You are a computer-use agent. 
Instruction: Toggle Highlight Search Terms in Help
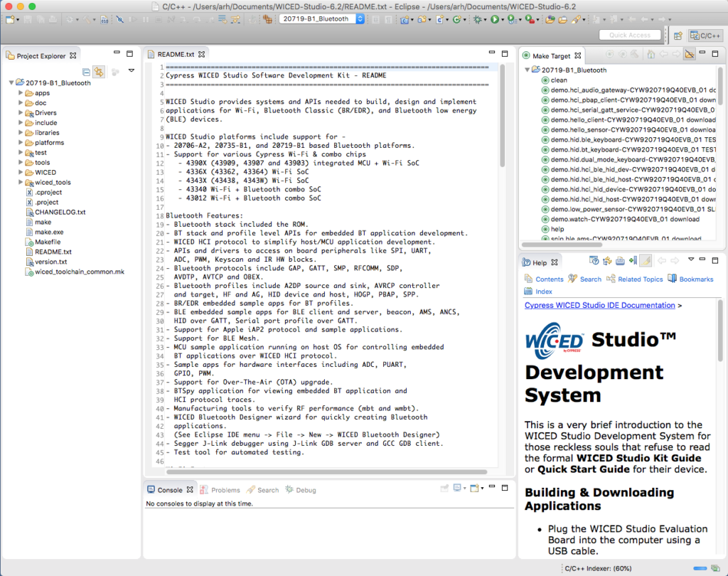click(646, 260)
